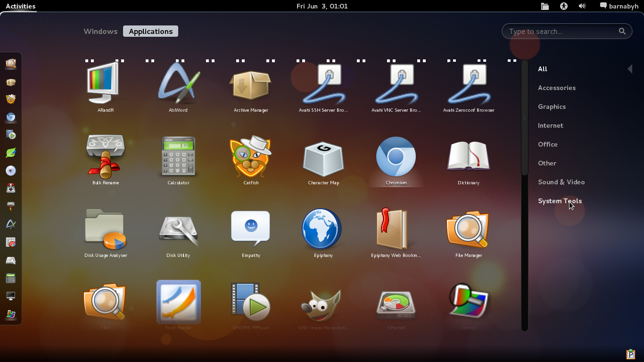This screenshot has width=644, height=362.
Task: Launch Catfish from the left dash
Action: (x=11, y=99)
